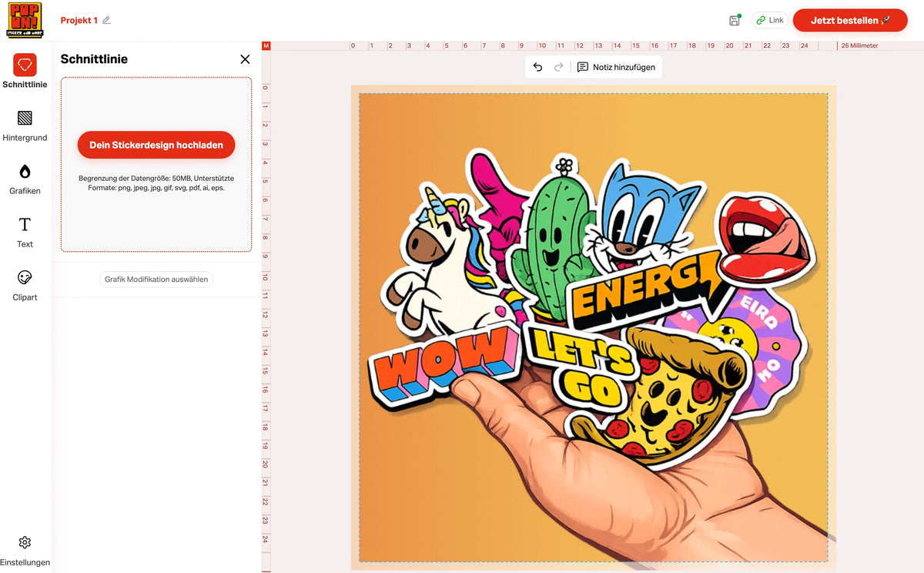Screen dimensions: 924x573
Task: Open Einstellungen settings
Action: click(x=25, y=551)
